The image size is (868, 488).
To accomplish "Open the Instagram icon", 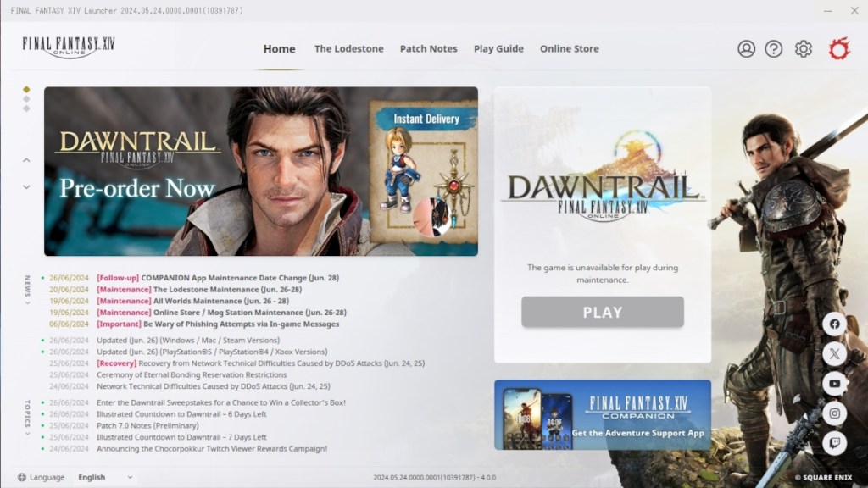I will 835,413.
